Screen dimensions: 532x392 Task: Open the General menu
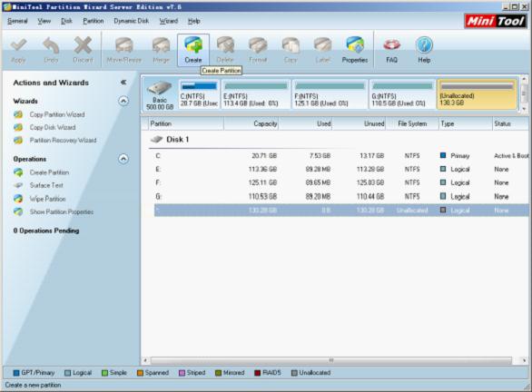[x=17, y=21]
